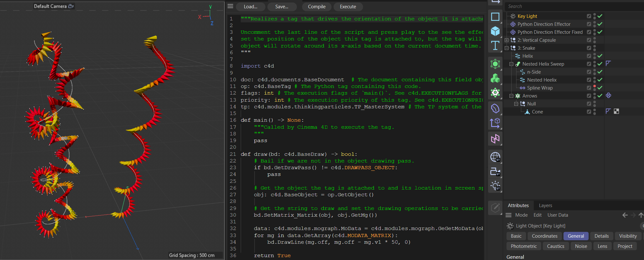Collapse the 3: Snake hierarchy
Screen dimensions: 644x260
pyautogui.click(x=507, y=48)
